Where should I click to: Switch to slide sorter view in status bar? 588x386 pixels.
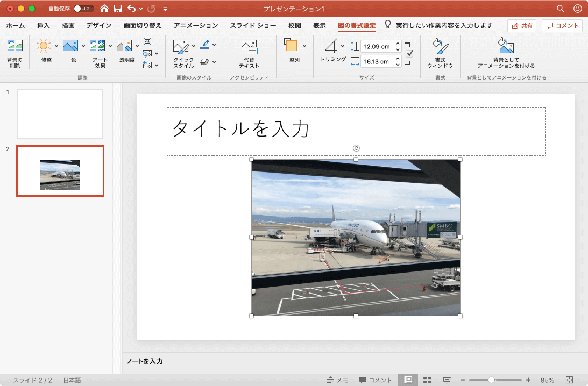[x=428, y=380]
